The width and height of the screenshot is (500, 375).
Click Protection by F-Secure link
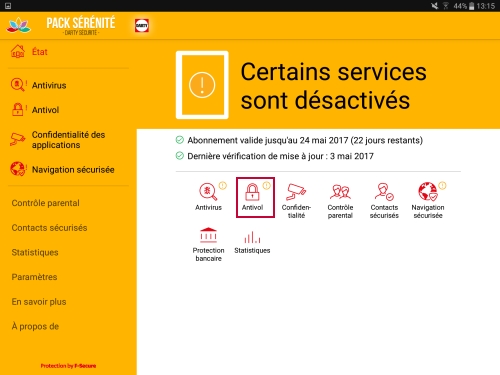pyautogui.click(x=68, y=366)
